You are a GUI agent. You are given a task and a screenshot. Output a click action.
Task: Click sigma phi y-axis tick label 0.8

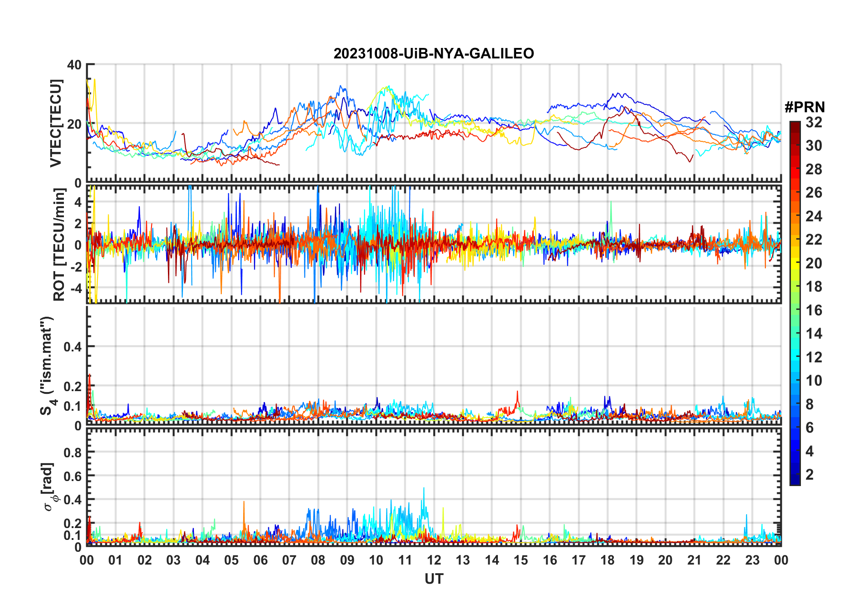[73, 453]
